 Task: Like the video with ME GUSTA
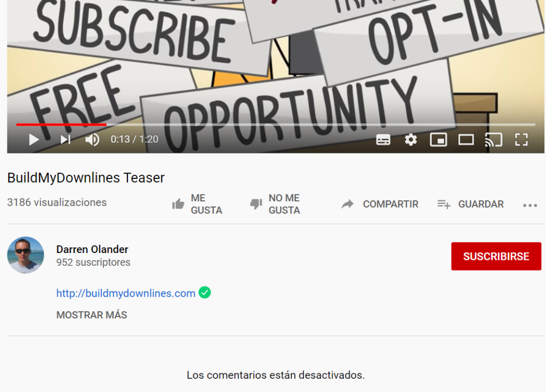pos(197,204)
